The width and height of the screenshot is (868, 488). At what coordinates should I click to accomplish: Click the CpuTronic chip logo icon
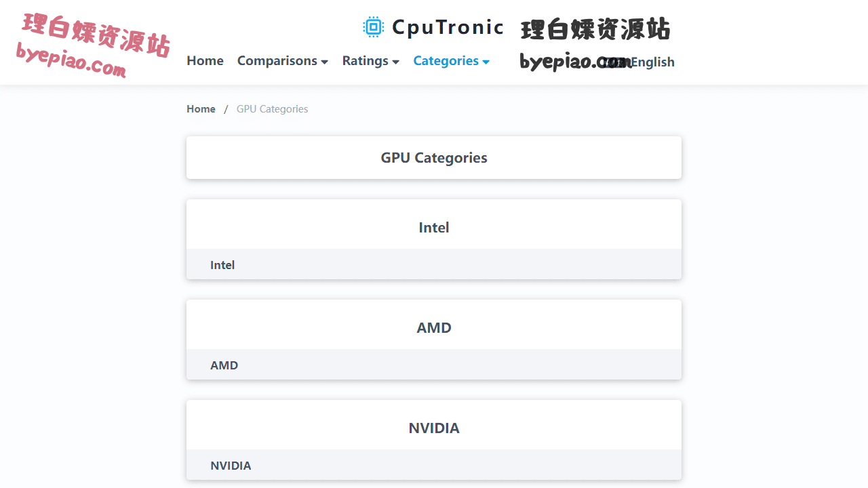coord(373,26)
